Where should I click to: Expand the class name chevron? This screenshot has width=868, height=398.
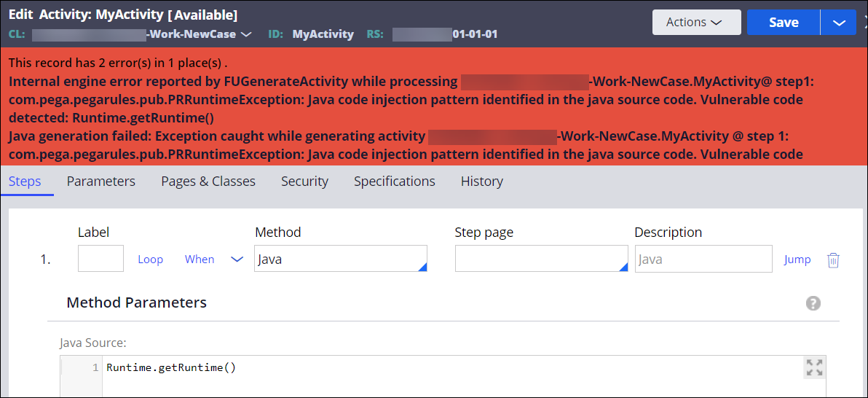point(246,34)
